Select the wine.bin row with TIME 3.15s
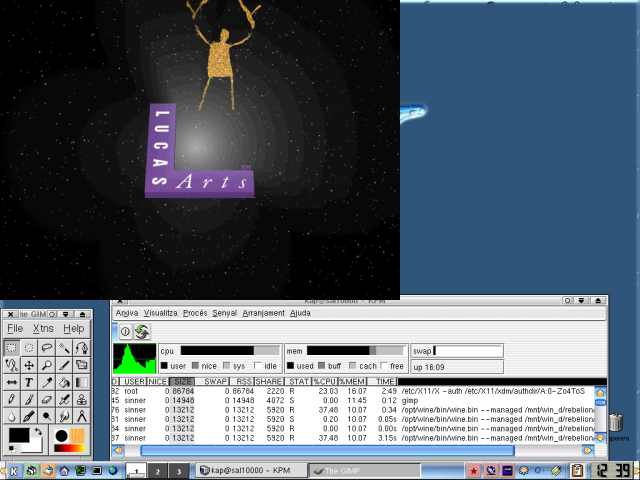Screen dimensions: 640x480 353,438
